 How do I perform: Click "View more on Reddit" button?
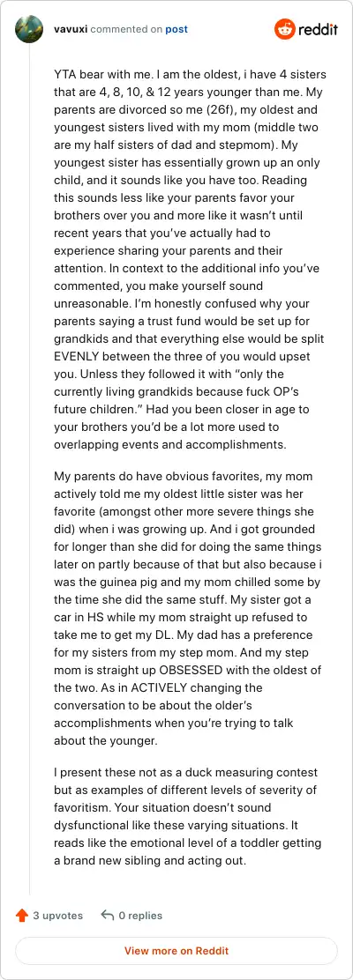tap(176, 951)
